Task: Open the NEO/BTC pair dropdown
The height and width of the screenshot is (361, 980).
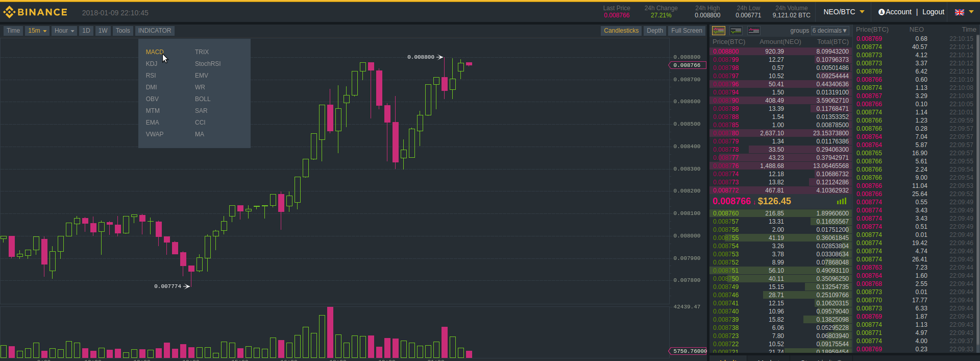Action: point(844,12)
